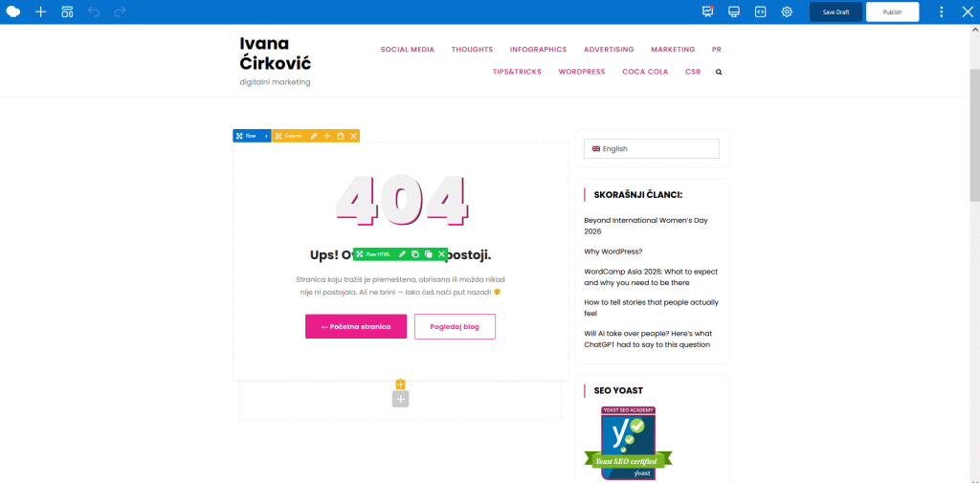The image size is (980, 483).
Task: Click the gray plus to add a row
Action: (x=401, y=399)
